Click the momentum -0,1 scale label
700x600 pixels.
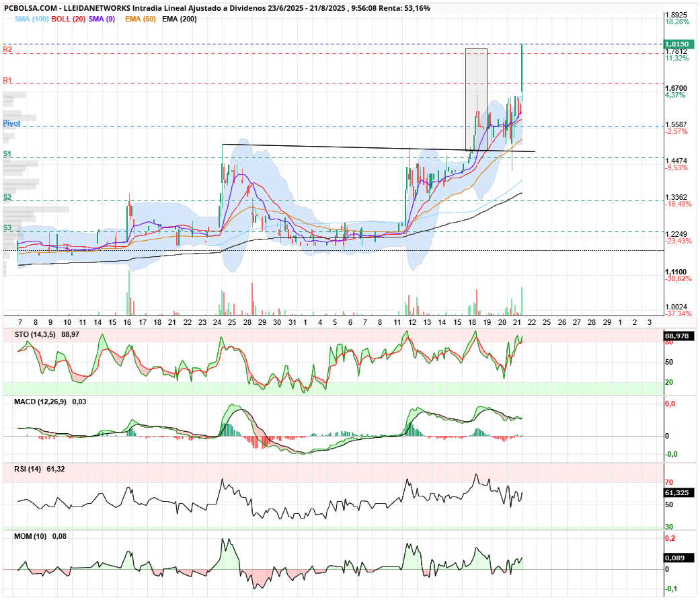click(x=672, y=589)
